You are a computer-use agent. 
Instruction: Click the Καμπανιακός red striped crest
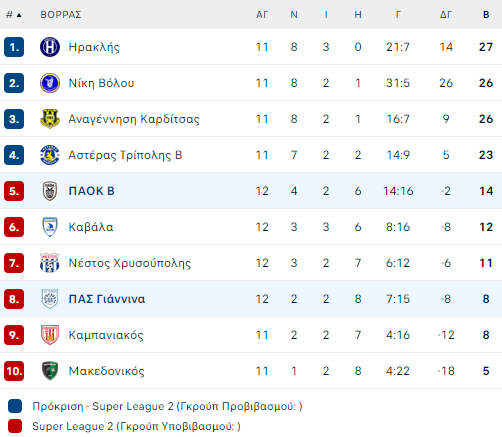(50, 335)
